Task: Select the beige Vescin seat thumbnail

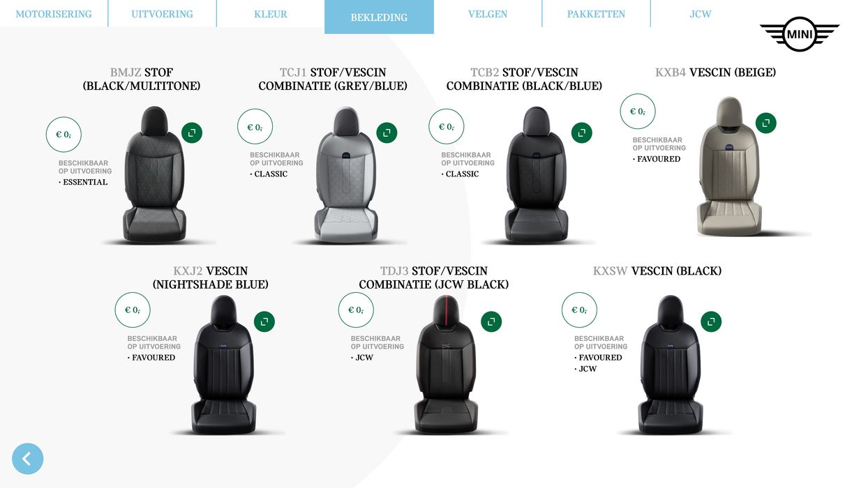Action: coord(728,167)
